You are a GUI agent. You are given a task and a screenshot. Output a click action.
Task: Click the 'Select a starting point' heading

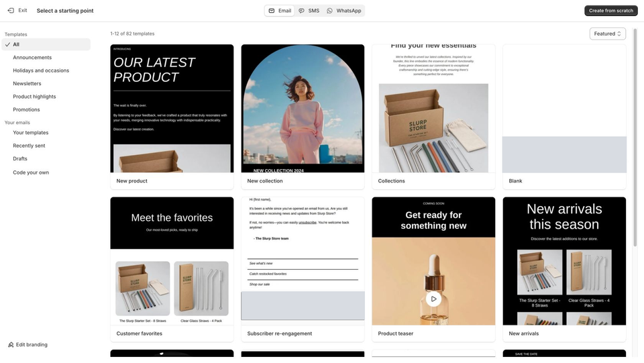click(x=65, y=11)
